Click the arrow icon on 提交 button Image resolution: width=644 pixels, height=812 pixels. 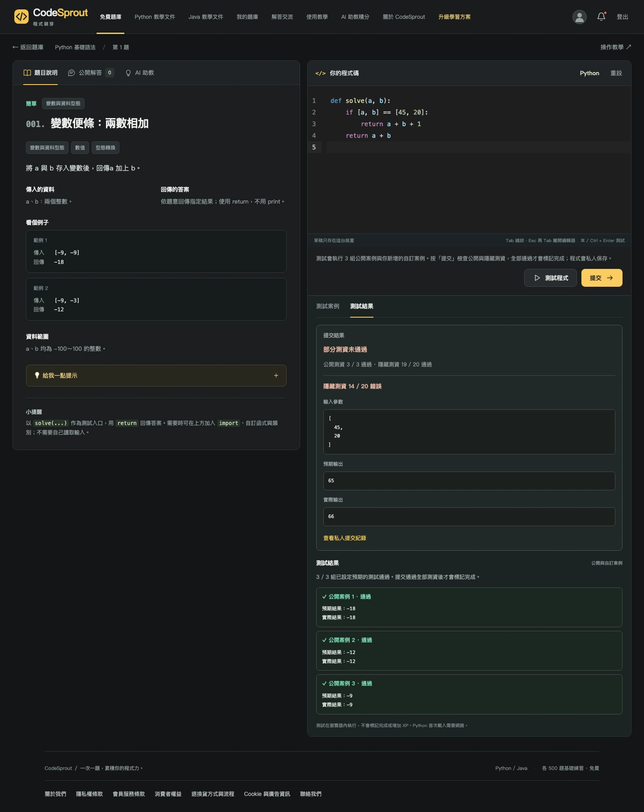[610, 278]
